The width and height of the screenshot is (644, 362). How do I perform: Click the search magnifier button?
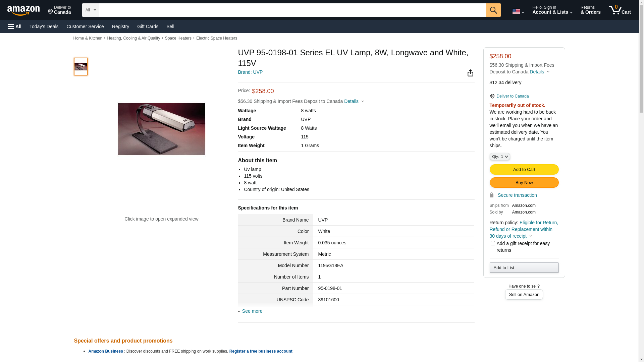point(493,10)
